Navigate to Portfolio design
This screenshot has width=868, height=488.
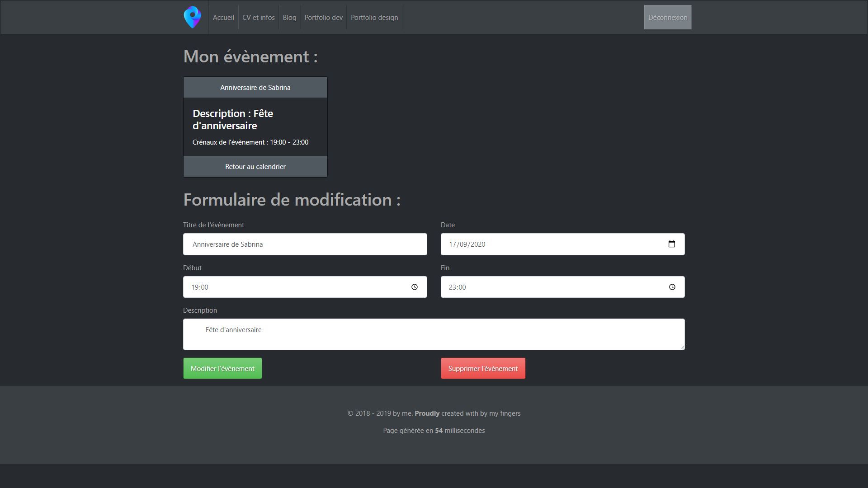pyautogui.click(x=374, y=18)
